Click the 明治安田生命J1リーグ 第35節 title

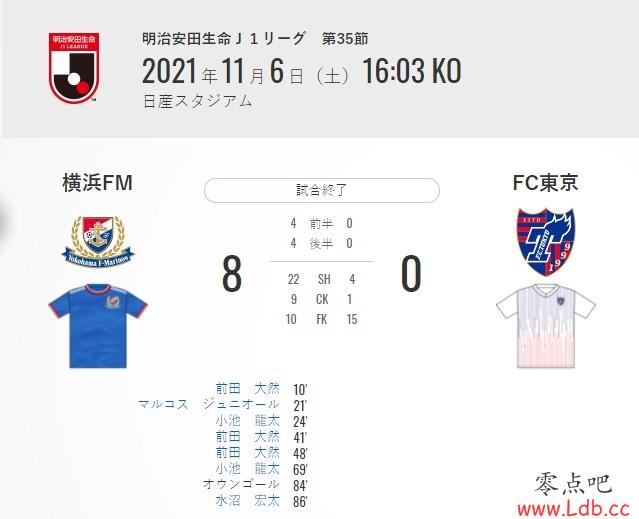click(255, 39)
